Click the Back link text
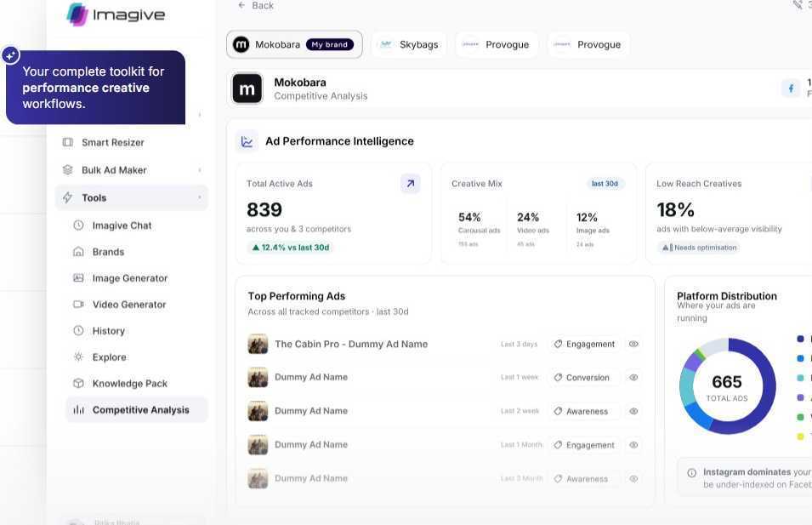Viewport: 812px width, 525px height. (263, 5)
